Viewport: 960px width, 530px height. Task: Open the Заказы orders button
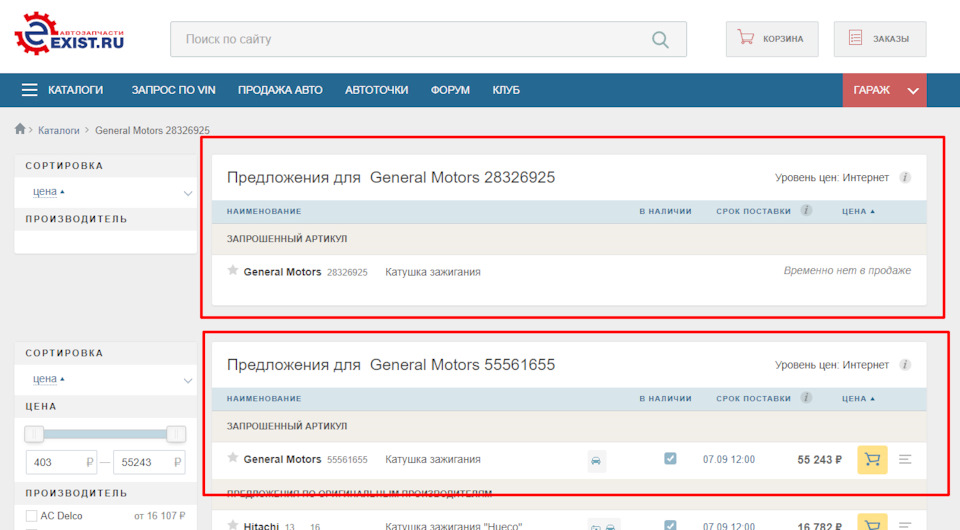pos(880,39)
